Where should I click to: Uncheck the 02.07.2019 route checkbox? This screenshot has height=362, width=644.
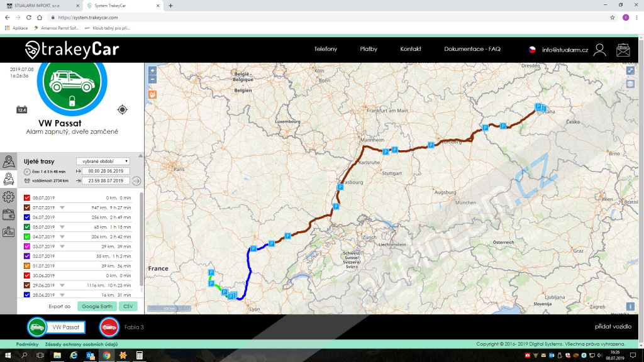pyautogui.click(x=27, y=256)
